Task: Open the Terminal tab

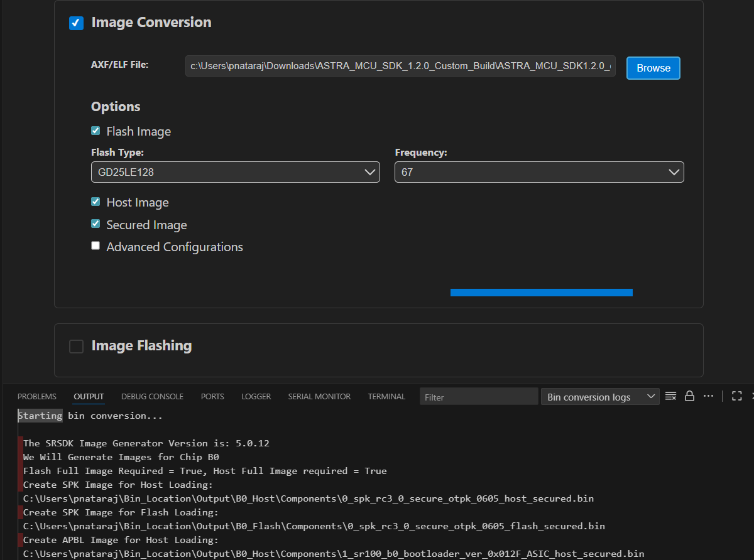Action: click(x=386, y=397)
